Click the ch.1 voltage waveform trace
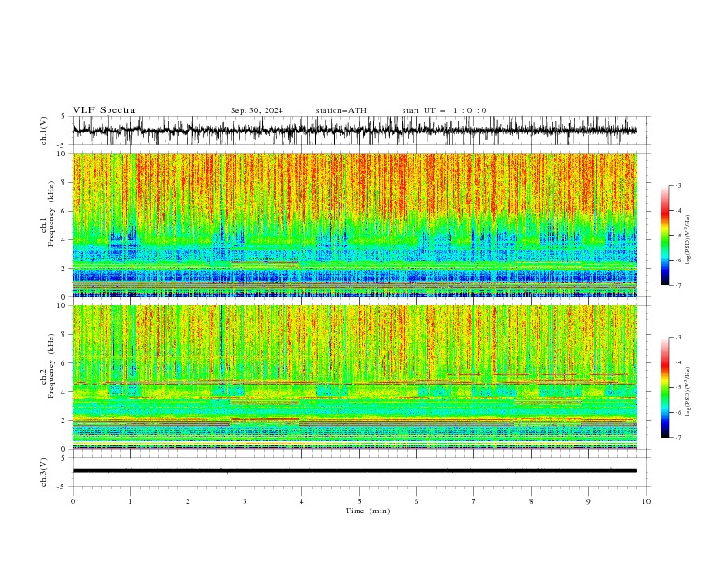The image size is (728, 563). pyautogui.click(x=354, y=131)
